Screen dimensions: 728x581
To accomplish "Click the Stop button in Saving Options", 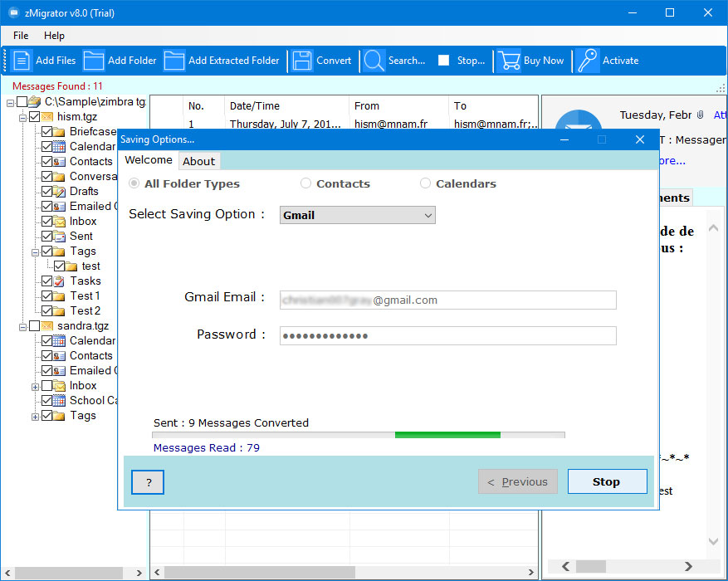I will tap(607, 481).
